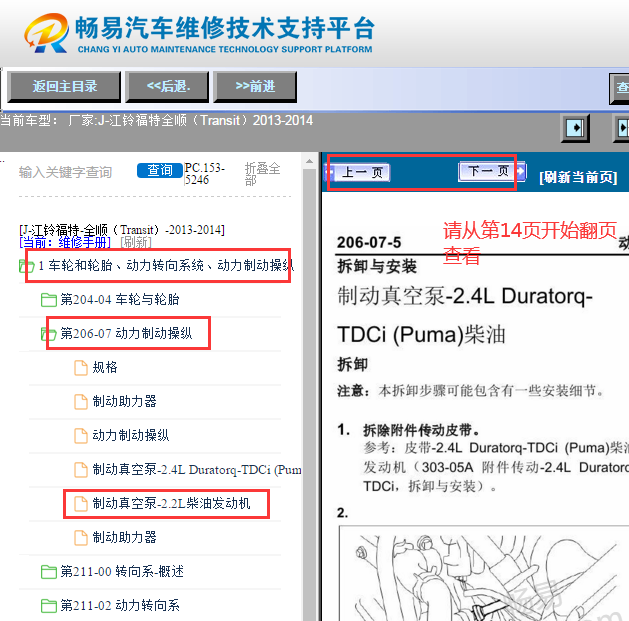Click document icon of first 制动助力器 entry
Viewport: 629px width, 621px height.
[81, 402]
